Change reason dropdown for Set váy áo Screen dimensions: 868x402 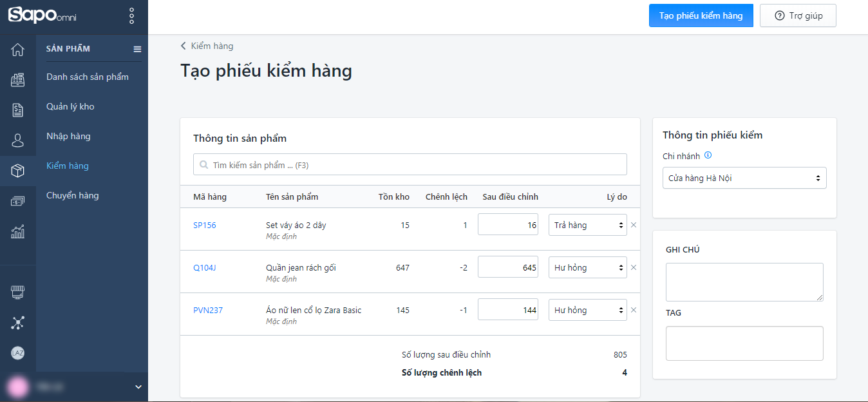coord(587,225)
